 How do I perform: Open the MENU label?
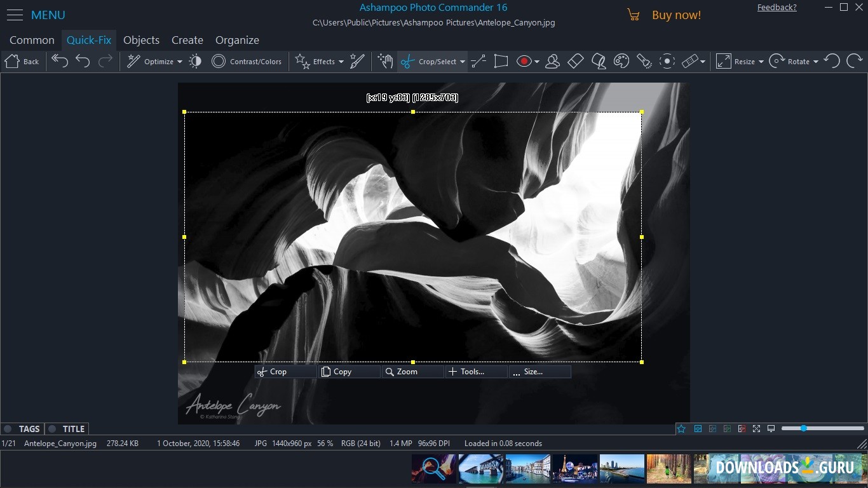48,15
